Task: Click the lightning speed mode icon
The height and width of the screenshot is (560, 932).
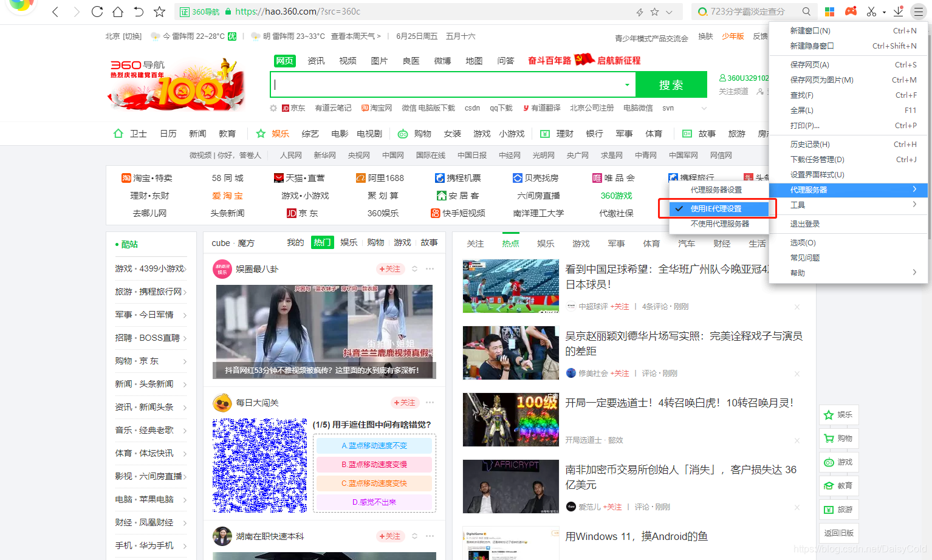Action: [640, 12]
